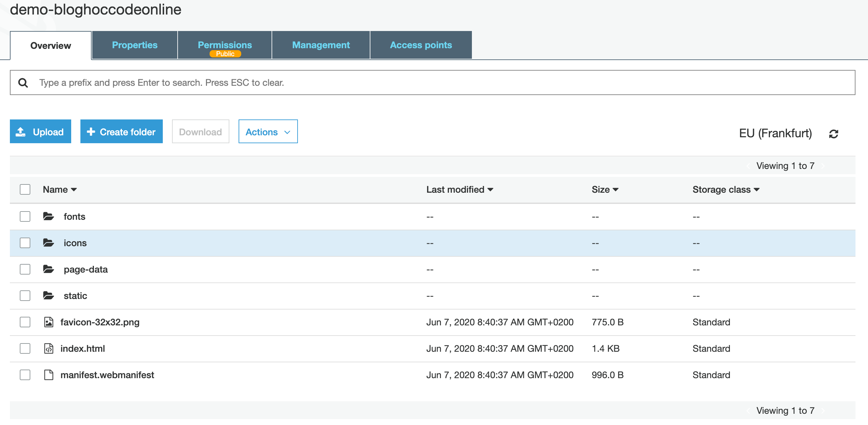
Task: Click the magnifier search icon
Action: point(23,82)
